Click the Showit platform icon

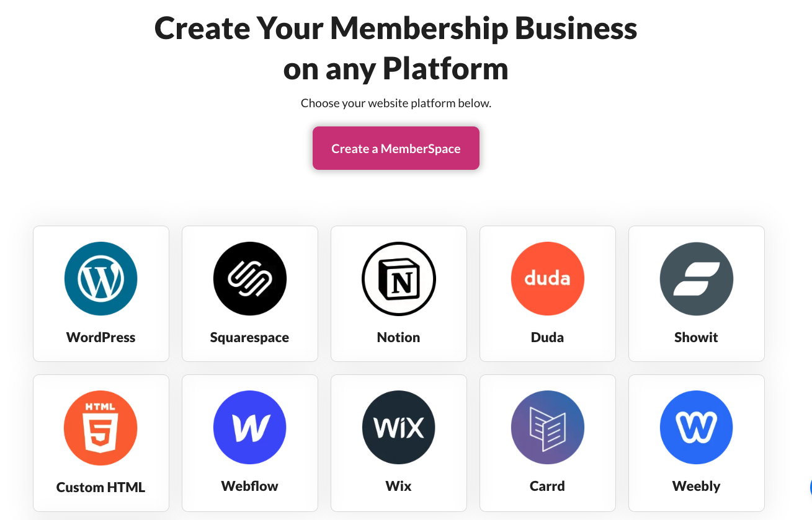(x=696, y=278)
